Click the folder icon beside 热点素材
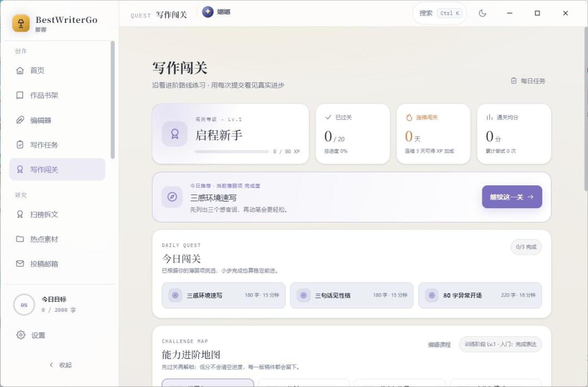Screen dimensions: 588x387 pos(20,239)
